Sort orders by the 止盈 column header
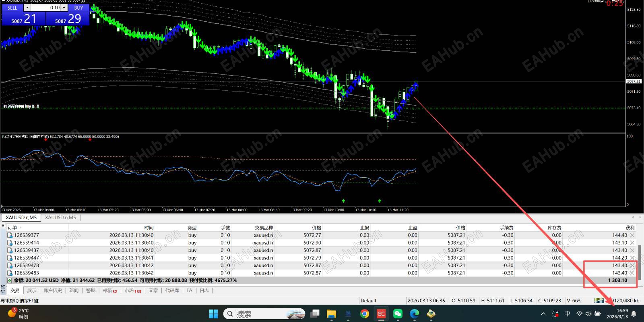Viewport: 644px width, 322px height. coord(413,228)
